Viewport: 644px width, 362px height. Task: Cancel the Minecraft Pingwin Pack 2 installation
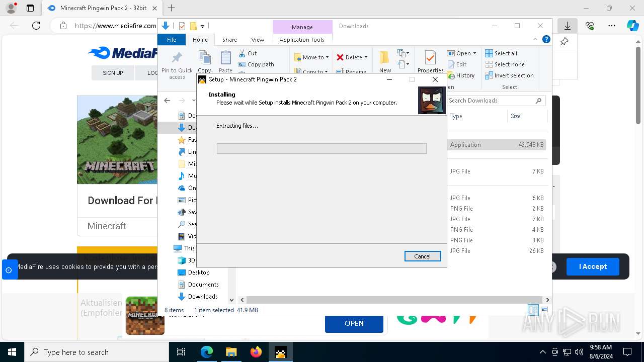pos(423,256)
